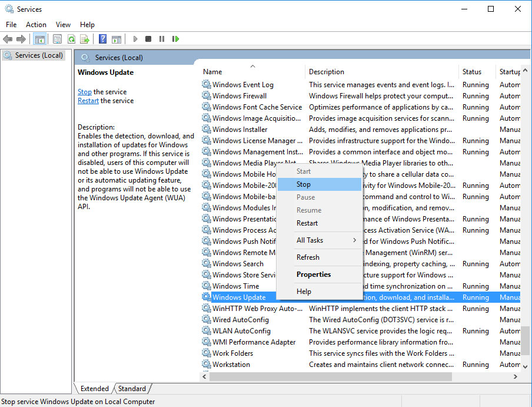Expand All Tasks submenu arrow
Screen dimensions: 532x407
pos(354,240)
